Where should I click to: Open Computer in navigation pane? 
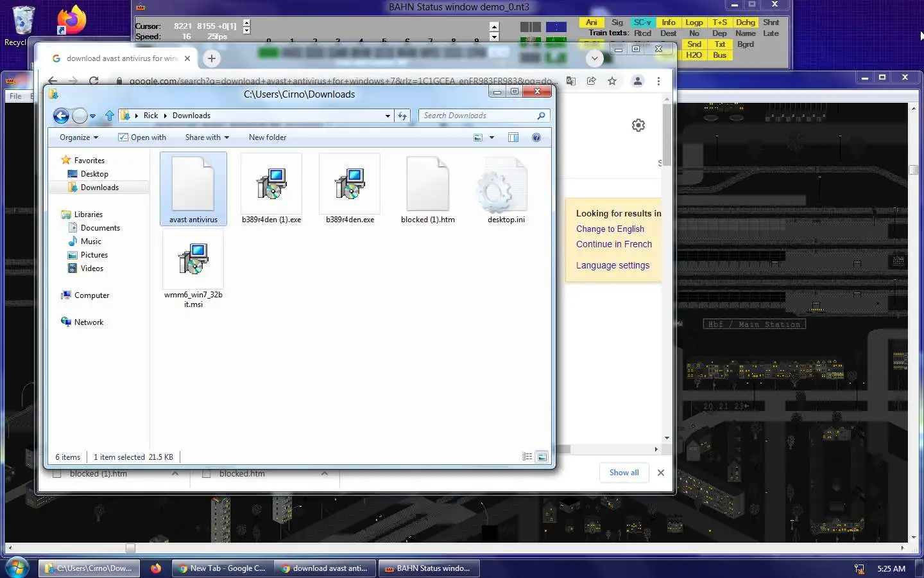coord(92,295)
